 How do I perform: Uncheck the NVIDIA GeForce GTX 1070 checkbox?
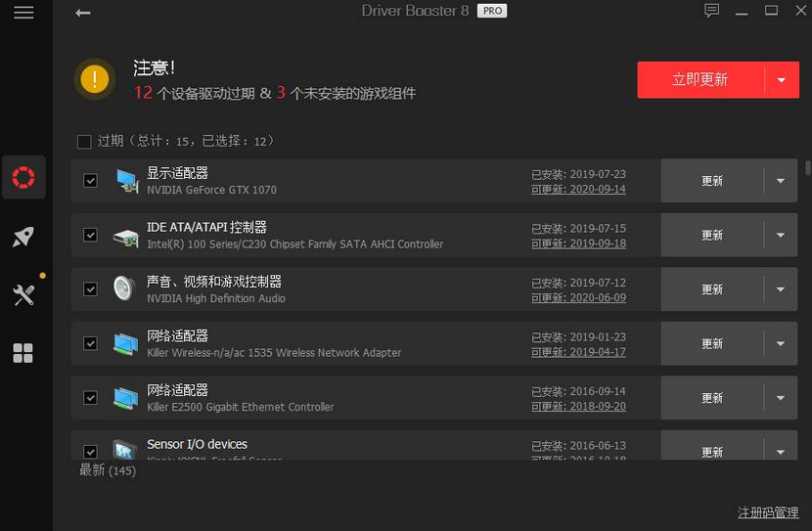click(x=91, y=181)
